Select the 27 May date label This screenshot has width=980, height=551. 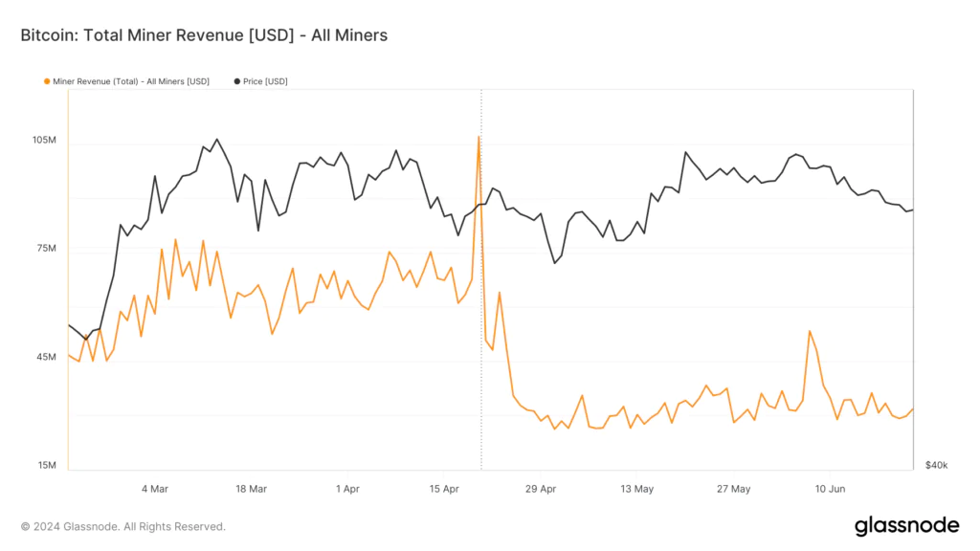click(x=734, y=489)
